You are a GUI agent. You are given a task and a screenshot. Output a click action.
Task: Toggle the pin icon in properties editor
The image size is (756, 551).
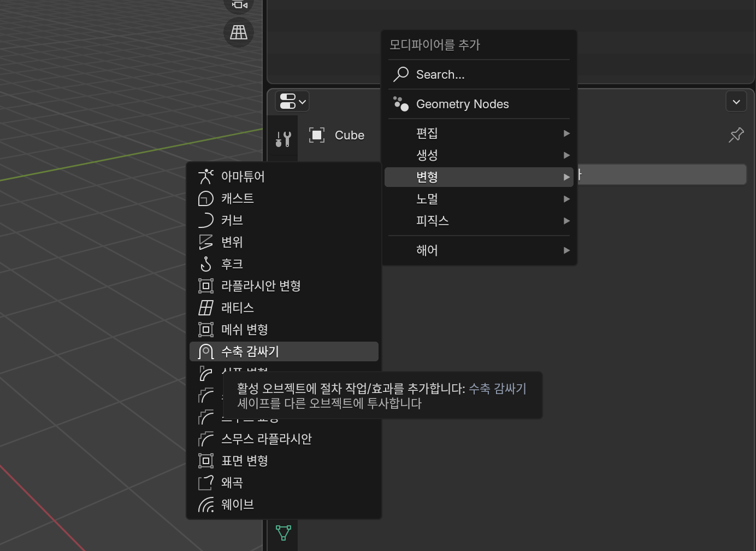pyautogui.click(x=736, y=135)
